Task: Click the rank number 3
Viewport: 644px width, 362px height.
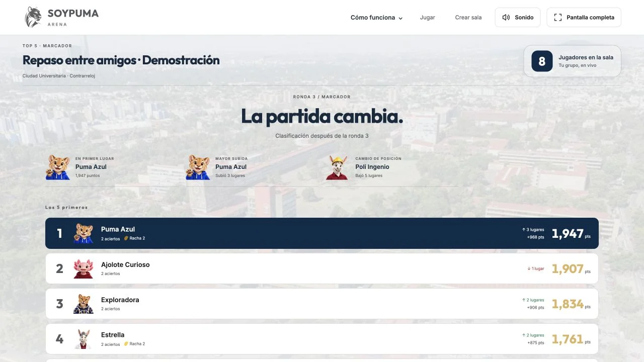Action: [x=59, y=304]
